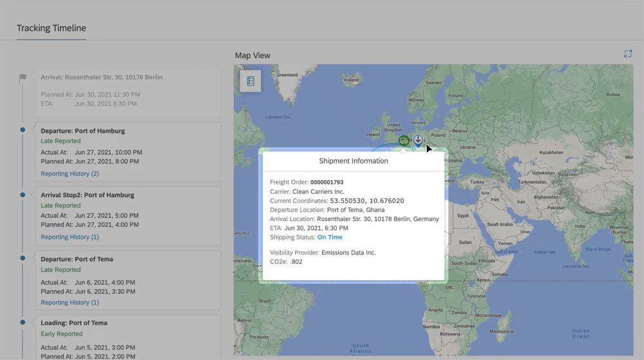Switch to the Tracking Timeline tab
Viewport: 644px width, 360px height.
click(x=51, y=28)
